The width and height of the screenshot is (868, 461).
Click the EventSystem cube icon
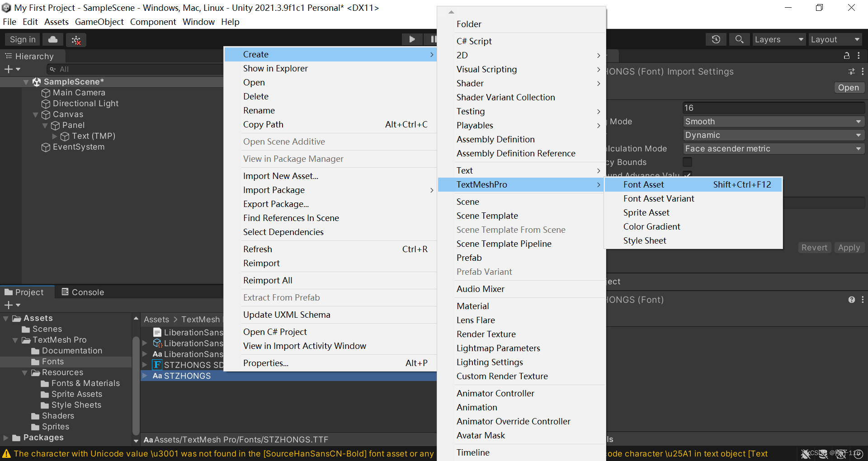pos(46,147)
